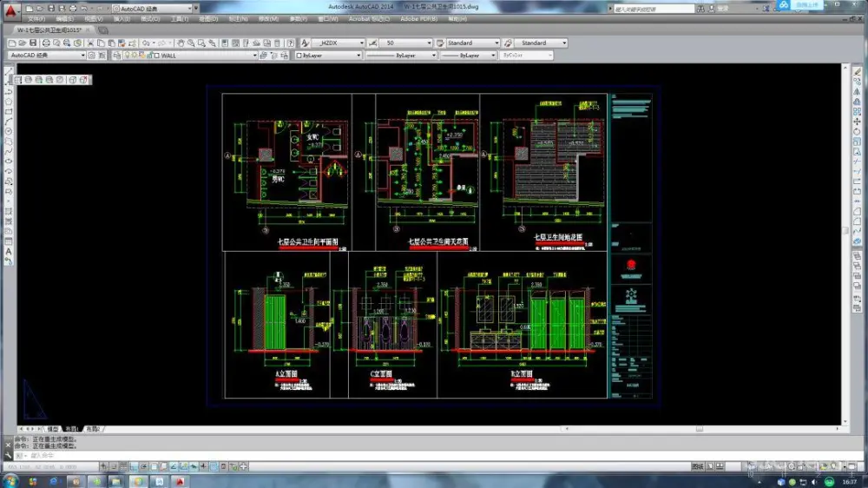
Task: Click the AutoCAD application menu logo
Action: [x=10, y=11]
